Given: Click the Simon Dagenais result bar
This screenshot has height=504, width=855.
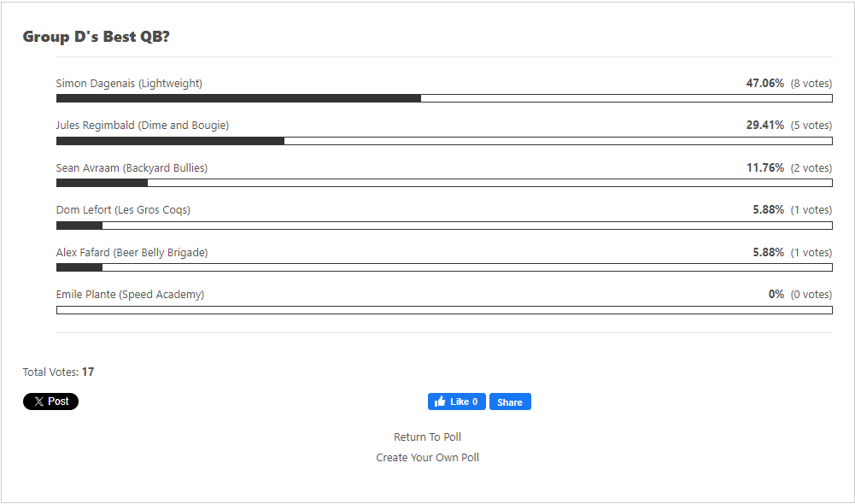Looking at the screenshot, I should [444, 98].
